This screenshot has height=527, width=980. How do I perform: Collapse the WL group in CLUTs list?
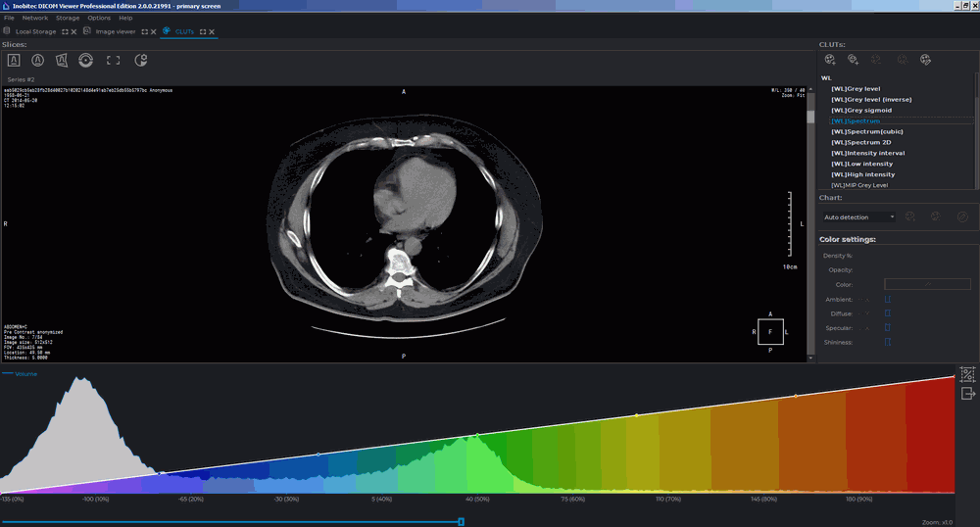826,78
